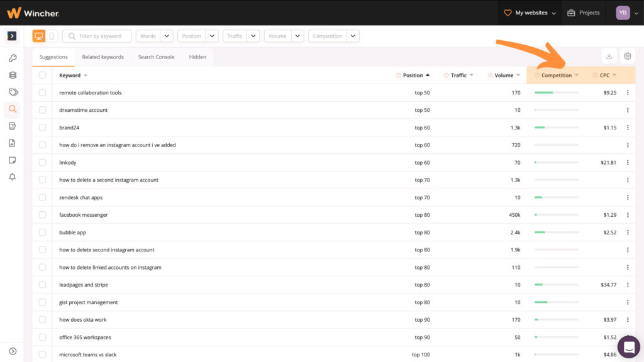Select desktop device view
Viewport: 644px width, 362px height.
tap(38, 36)
